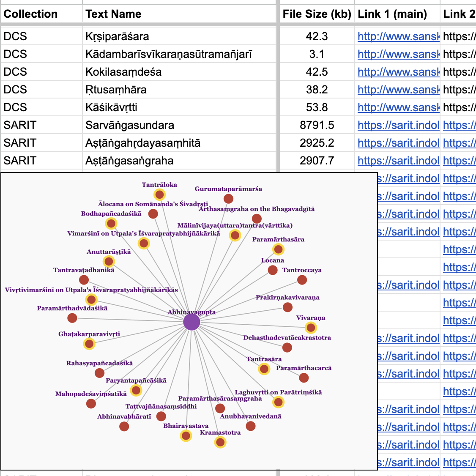Click the Ghaṭakarparavivṛti node
The height and width of the screenshot is (476, 476).
[89, 344]
